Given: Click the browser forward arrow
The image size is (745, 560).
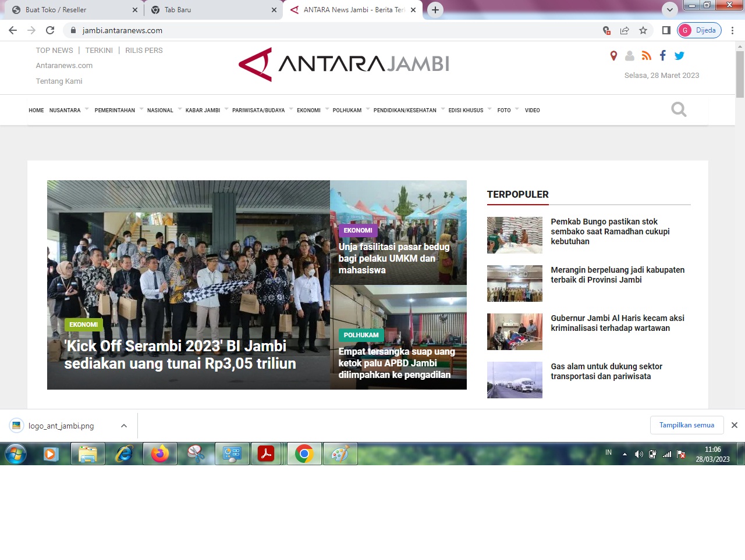Looking at the screenshot, I should [x=31, y=30].
